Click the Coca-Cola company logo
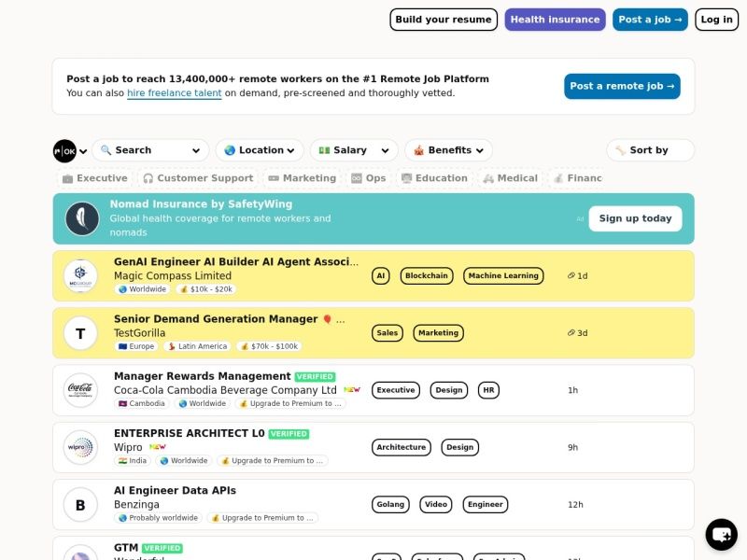Screen dimensions: 747x560 click(80, 390)
